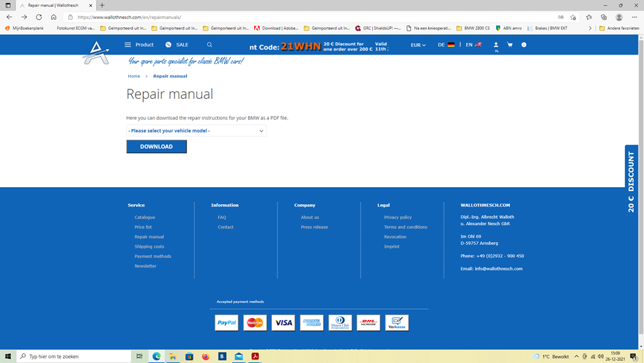
Task: Click the Wallothnesch logo icon
Action: click(x=96, y=53)
